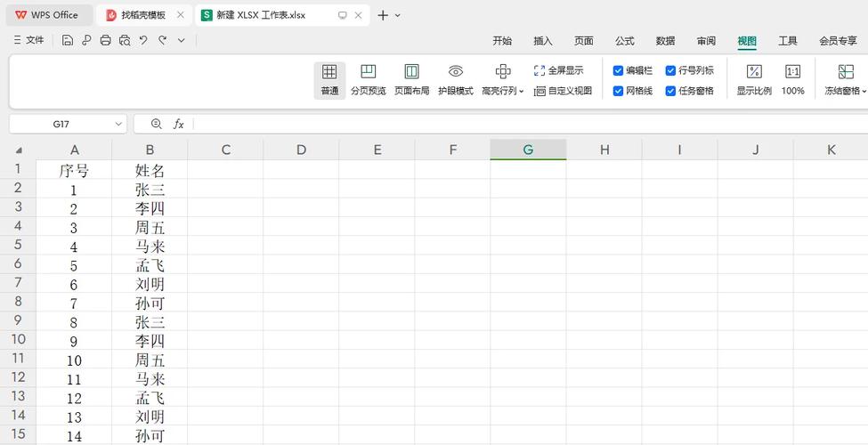This screenshot has width=868, height=445.
Task: Open the Name Box dropdown arrow
Action: click(x=118, y=124)
